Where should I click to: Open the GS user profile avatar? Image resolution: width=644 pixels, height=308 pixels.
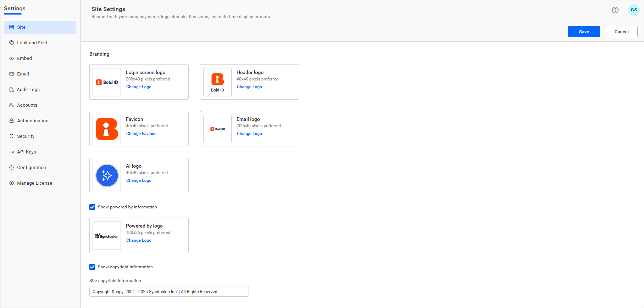coord(633,10)
